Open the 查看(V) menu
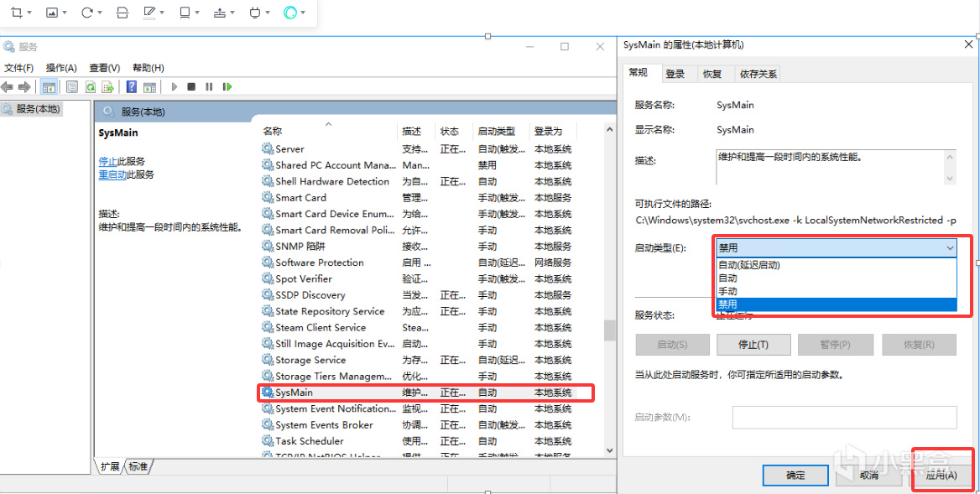 pyautogui.click(x=104, y=67)
